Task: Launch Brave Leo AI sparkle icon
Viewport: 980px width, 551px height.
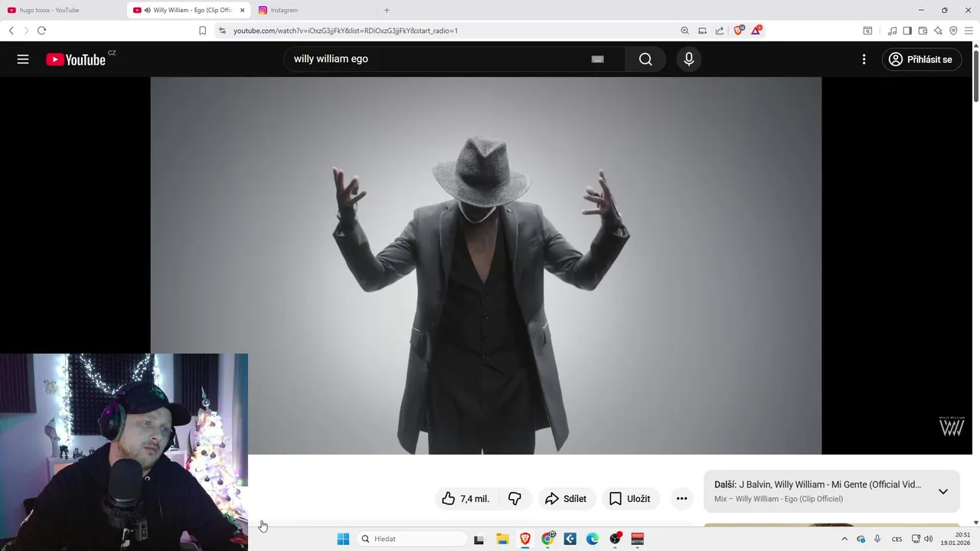Action: 938,31
